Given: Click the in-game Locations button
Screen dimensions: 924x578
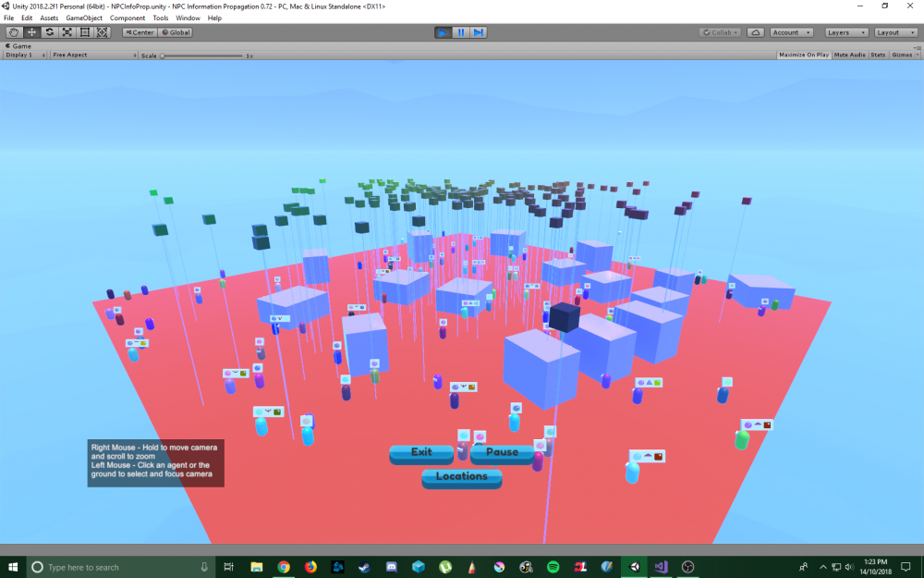Looking at the screenshot, I should pos(461,477).
